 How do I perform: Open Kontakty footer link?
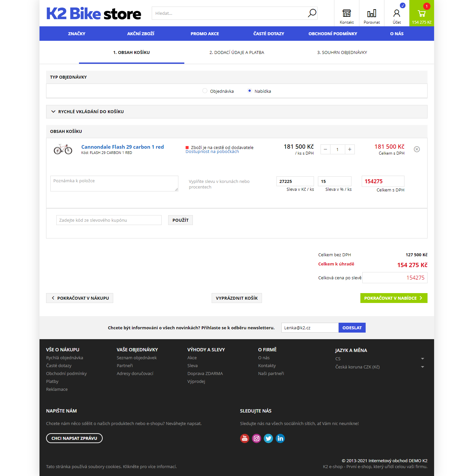tap(267, 365)
